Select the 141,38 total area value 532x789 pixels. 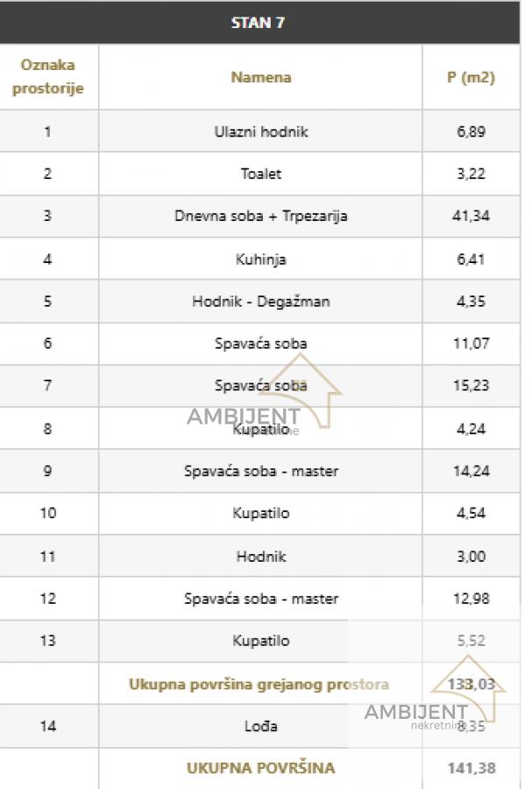point(471,768)
